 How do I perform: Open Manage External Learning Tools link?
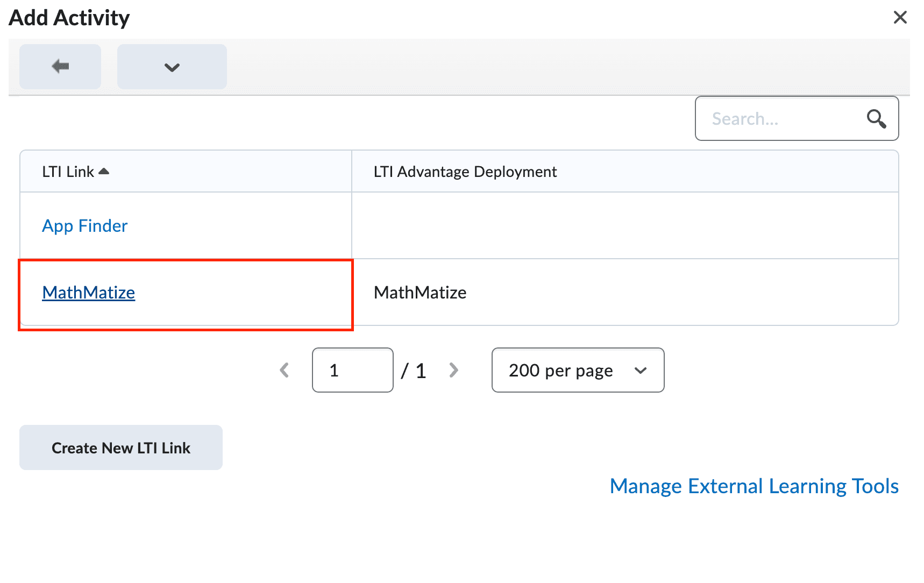tap(754, 486)
